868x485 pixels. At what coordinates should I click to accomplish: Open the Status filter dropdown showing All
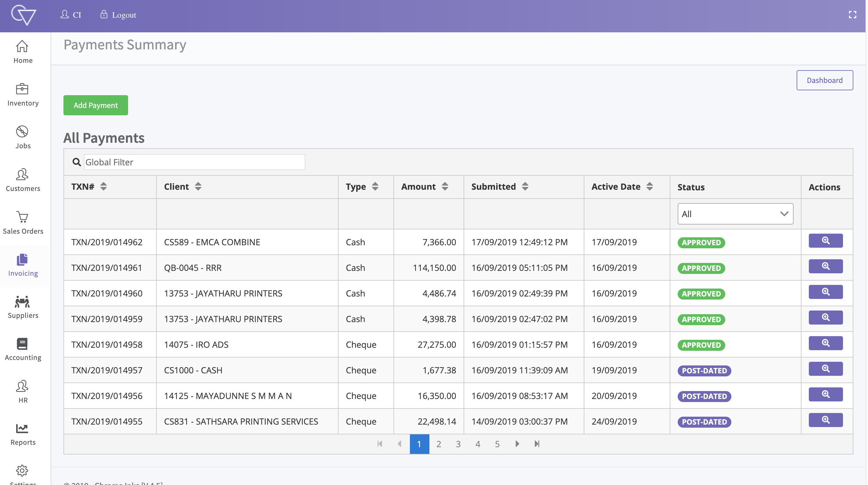(735, 214)
